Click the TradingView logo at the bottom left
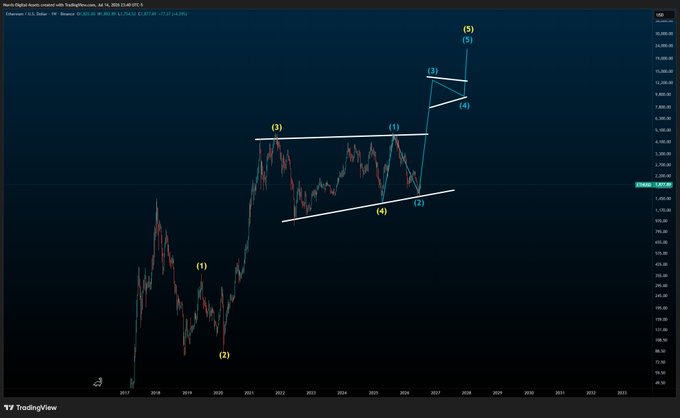The height and width of the screenshot is (418, 680). (x=30, y=408)
